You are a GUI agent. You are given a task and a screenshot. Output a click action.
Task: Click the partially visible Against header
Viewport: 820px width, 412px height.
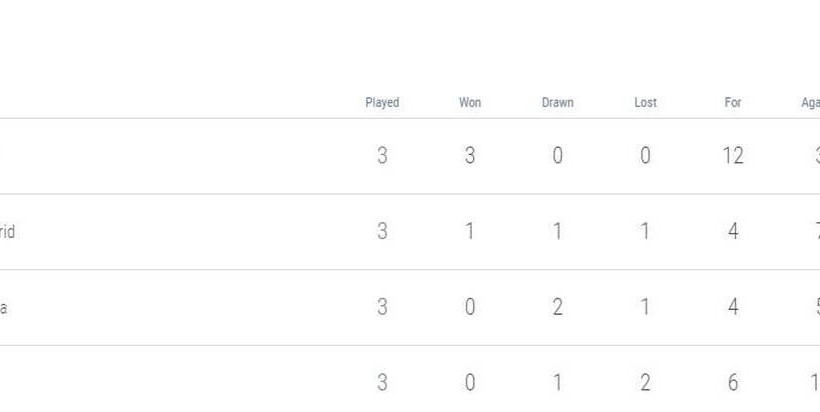[x=811, y=103]
